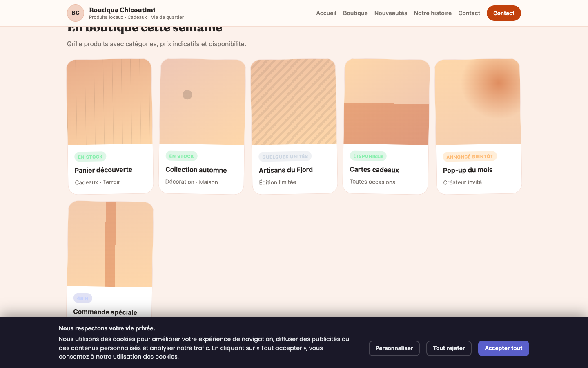Open the Cartes cadeaux product image

pos(387,102)
